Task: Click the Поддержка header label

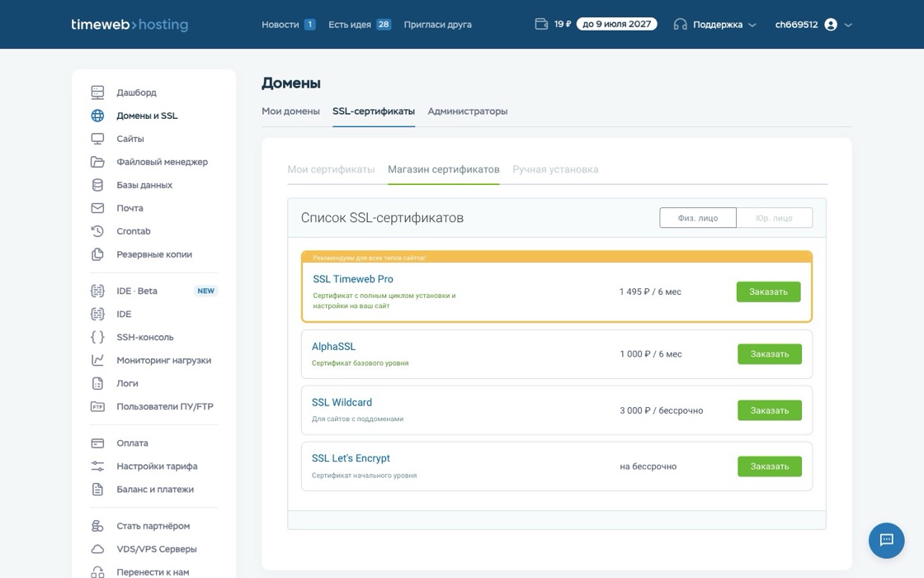Action: (x=718, y=24)
